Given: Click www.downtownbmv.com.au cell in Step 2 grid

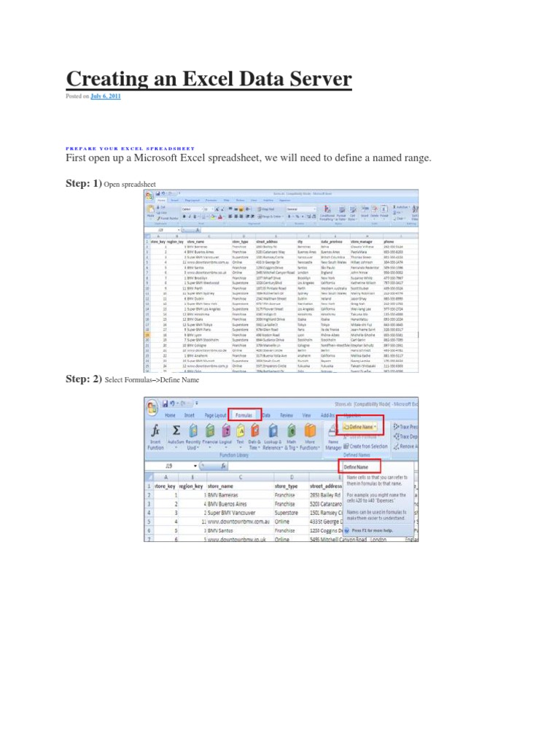Looking at the screenshot, I should tap(238, 521).
